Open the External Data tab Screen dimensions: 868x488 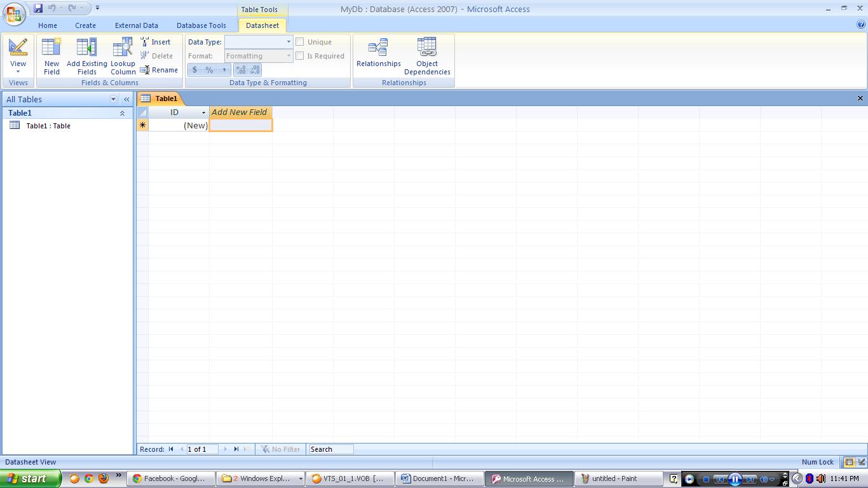click(x=137, y=25)
